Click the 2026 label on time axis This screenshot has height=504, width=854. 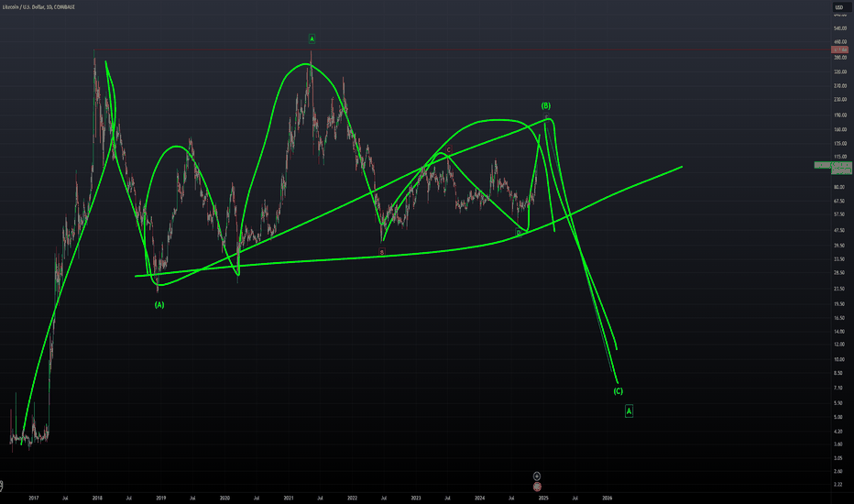608,498
